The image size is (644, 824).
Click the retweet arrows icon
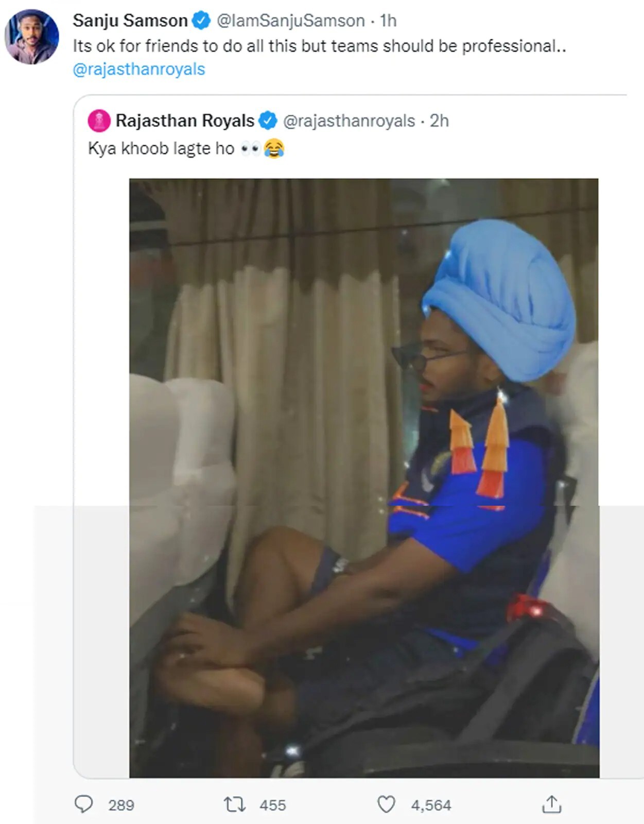tap(235, 804)
